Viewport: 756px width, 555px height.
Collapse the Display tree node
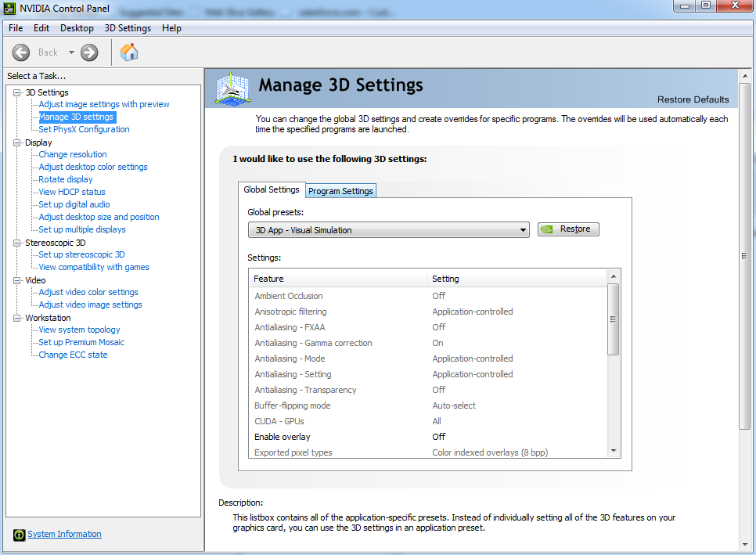(x=17, y=142)
